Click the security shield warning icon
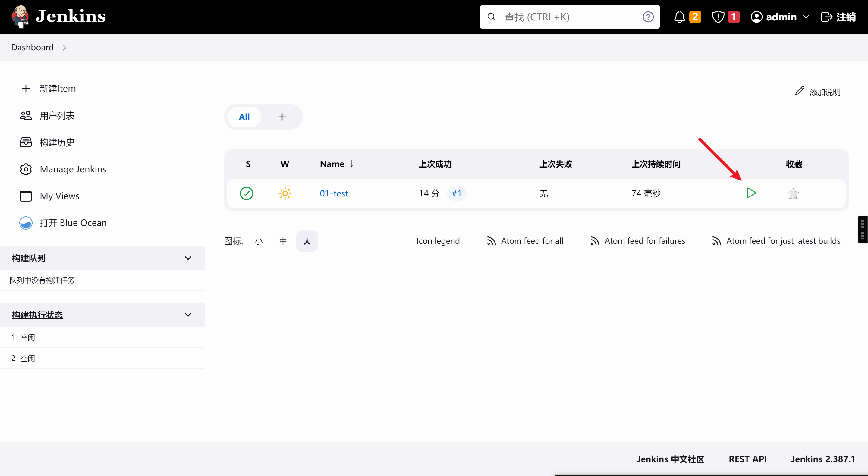The height and width of the screenshot is (476, 868). click(x=718, y=17)
